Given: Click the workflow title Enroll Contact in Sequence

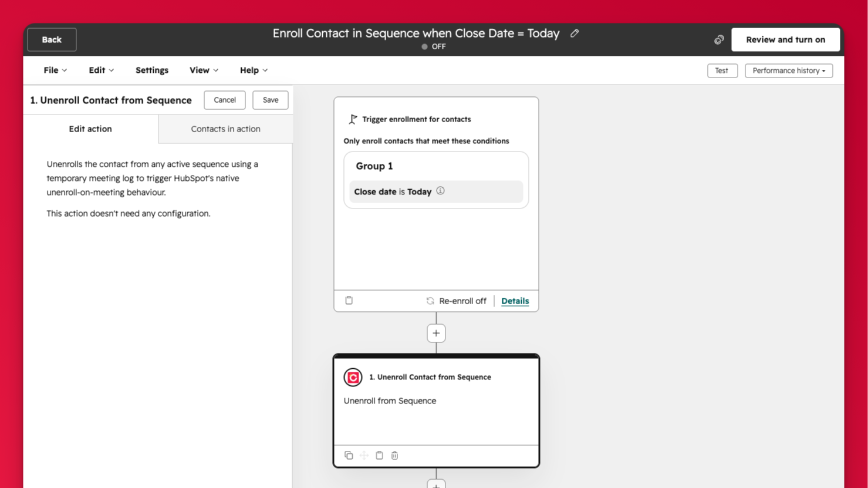Looking at the screenshot, I should (x=416, y=33).
